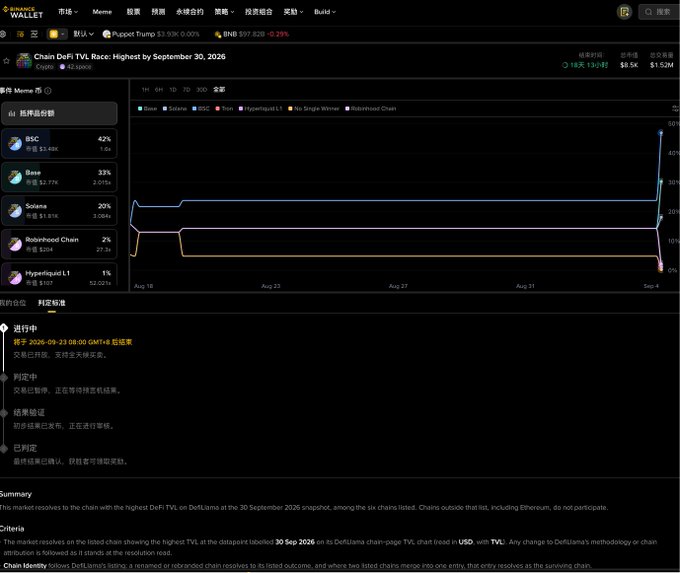
Task: Click the 结果验证 timeline step marker
Action: pyautogui.click(x=4, y=413)
